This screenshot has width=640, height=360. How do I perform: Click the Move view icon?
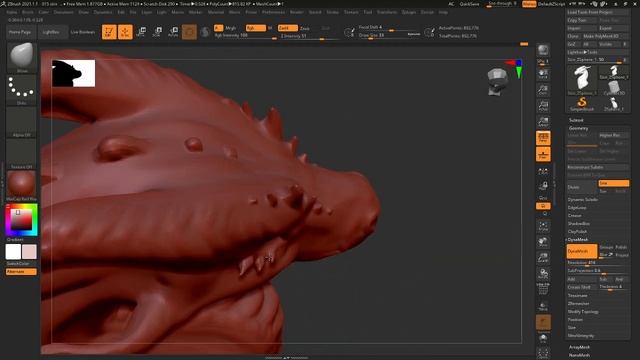click(543, 242)
